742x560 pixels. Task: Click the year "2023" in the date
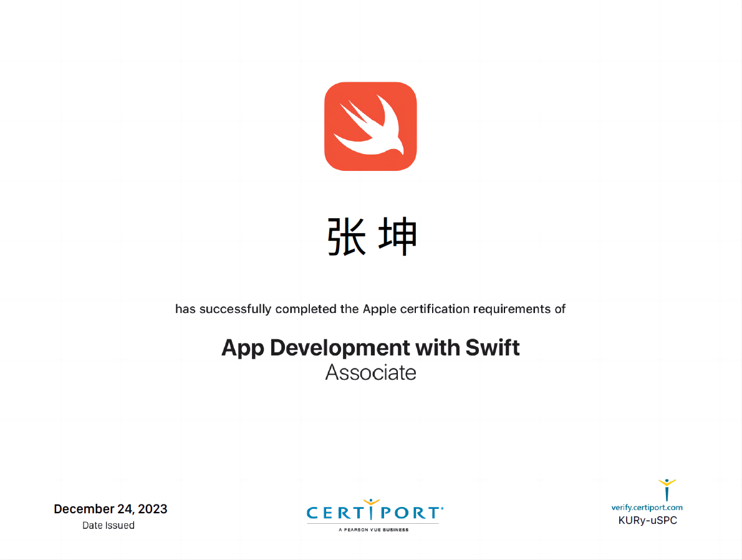point(153,509)
